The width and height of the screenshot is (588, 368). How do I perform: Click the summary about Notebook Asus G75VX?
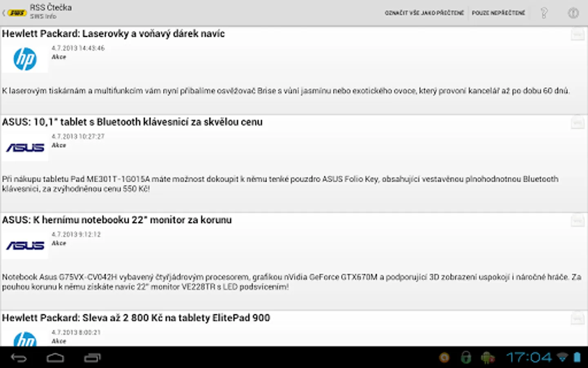pos(292,282)
